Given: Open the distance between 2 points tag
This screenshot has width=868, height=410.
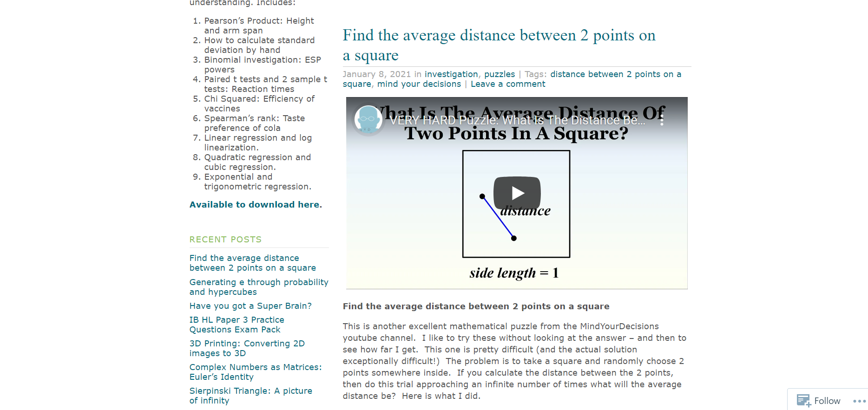Looking at the screenshot, I should tap(512, 79).
